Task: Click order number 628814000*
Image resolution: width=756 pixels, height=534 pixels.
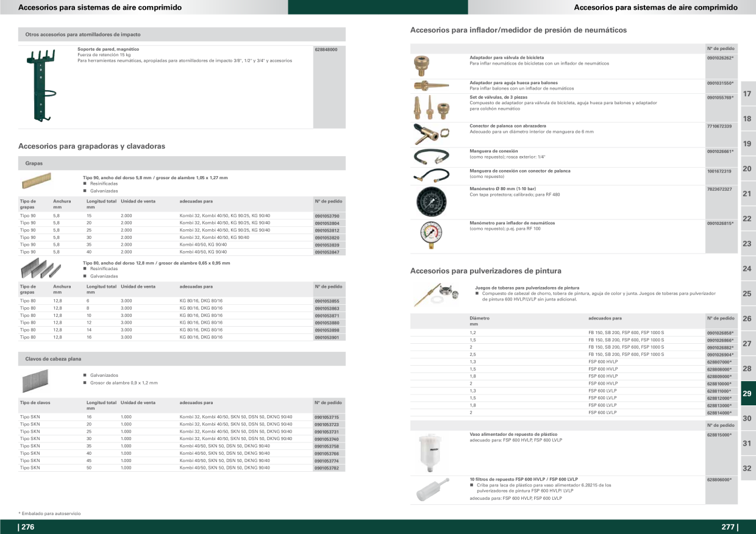Action: point(719,413)
